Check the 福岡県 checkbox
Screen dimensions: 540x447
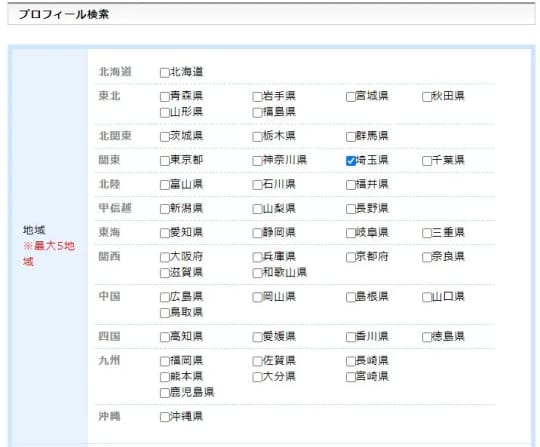pyautogui.click(x=165, y=361)
